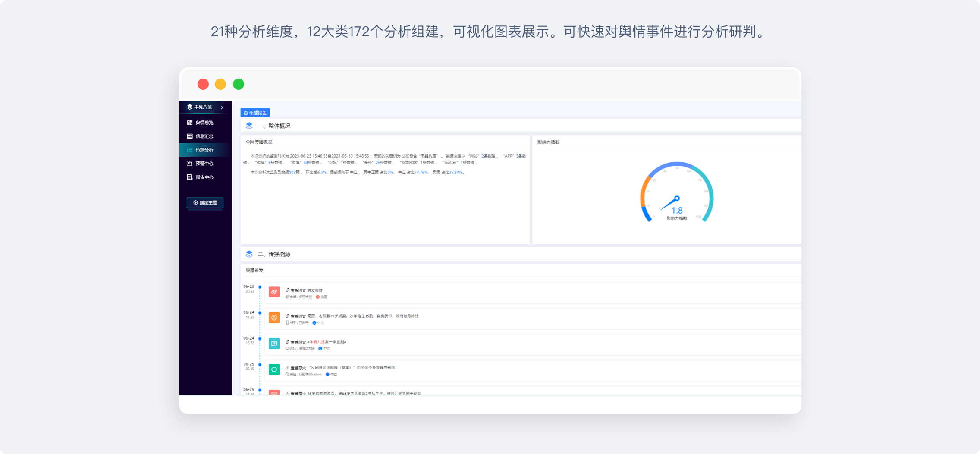Click the 63 Weibo data count

tap(305, 163)
